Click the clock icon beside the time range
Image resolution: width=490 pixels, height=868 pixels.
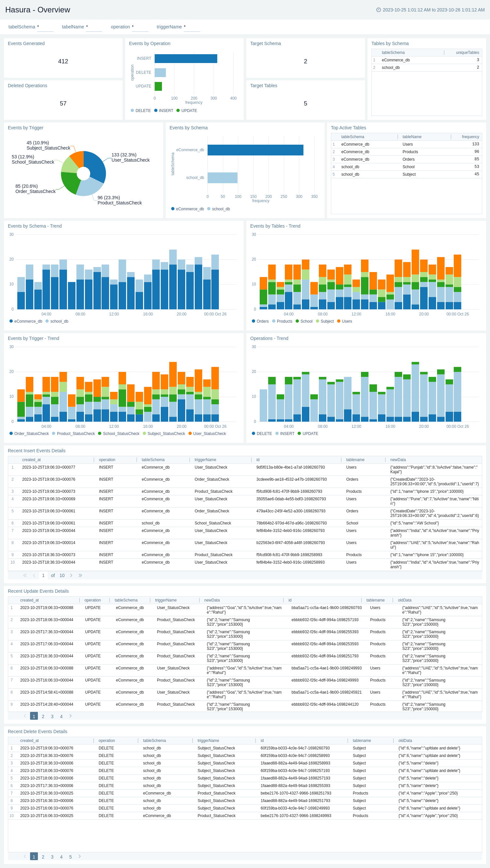coord(378,10)
